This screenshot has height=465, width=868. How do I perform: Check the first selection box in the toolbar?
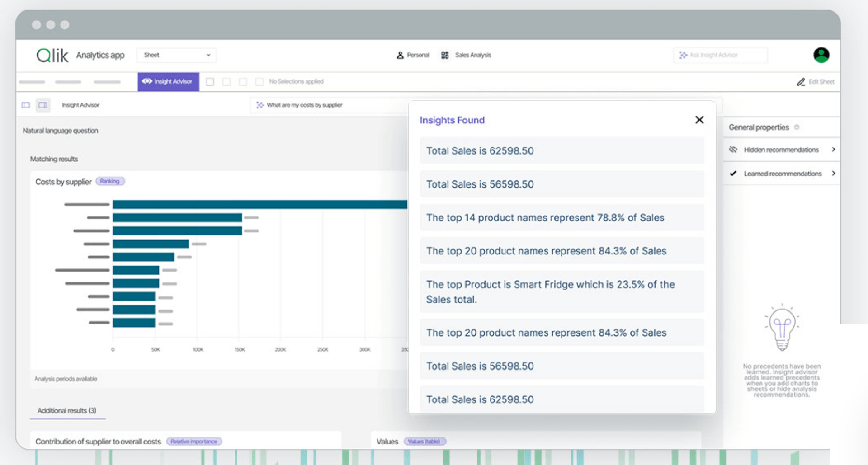coord(210,82)
